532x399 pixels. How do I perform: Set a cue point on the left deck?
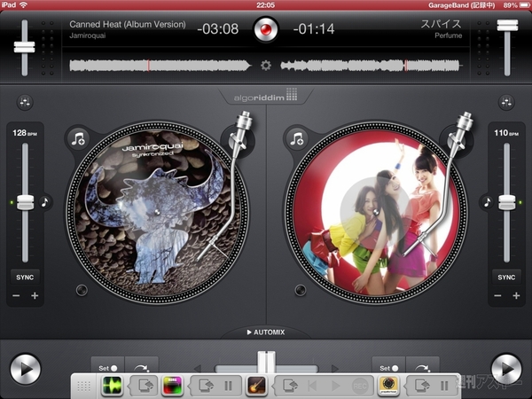coord(107,367)
